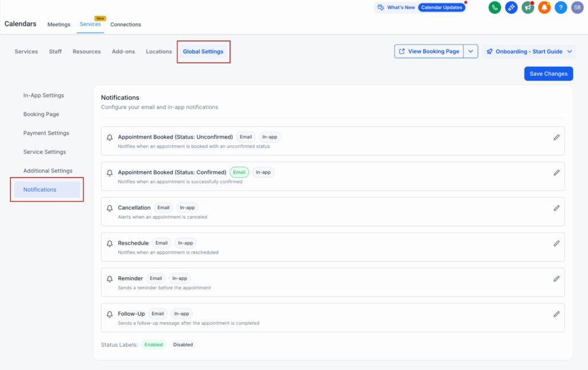Click the View Booking Page button
The image size is (588, 370).
pyautogui.click(x=429, y=51)
